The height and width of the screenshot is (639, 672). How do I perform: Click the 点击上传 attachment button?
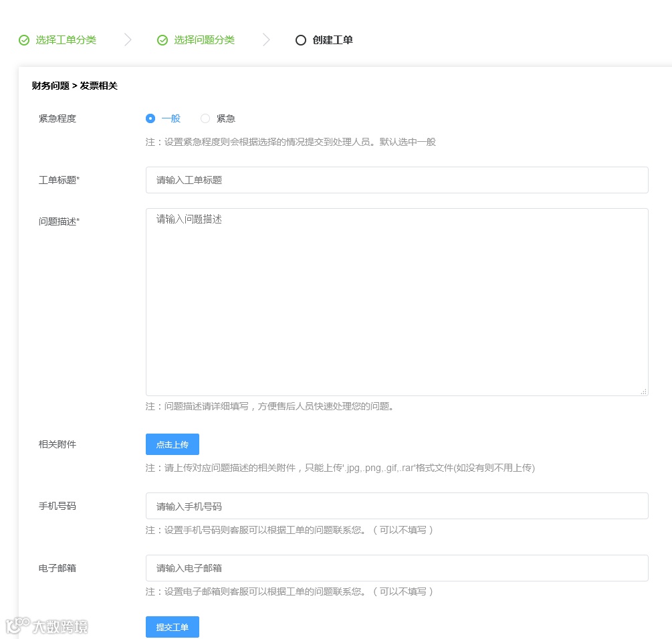click(173, 444)
